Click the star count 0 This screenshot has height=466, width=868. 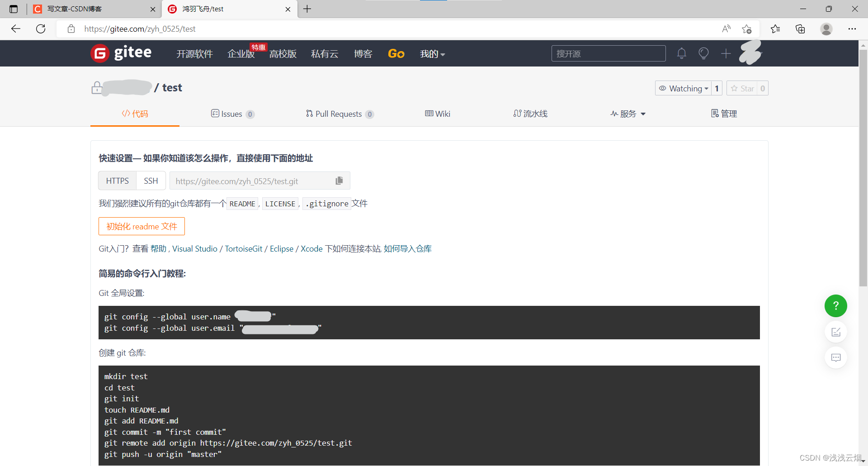click(763, 88)
